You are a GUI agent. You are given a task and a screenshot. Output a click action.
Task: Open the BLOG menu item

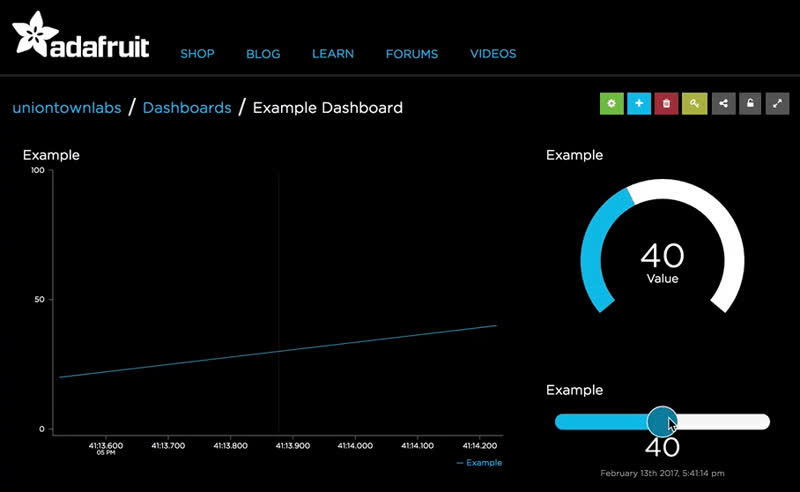263,54
